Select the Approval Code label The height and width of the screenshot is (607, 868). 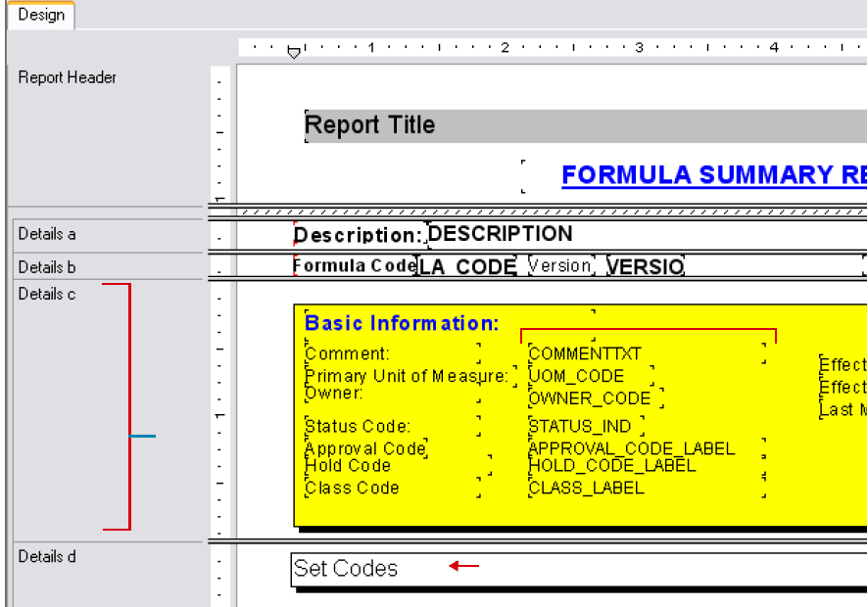click(365, 448)
